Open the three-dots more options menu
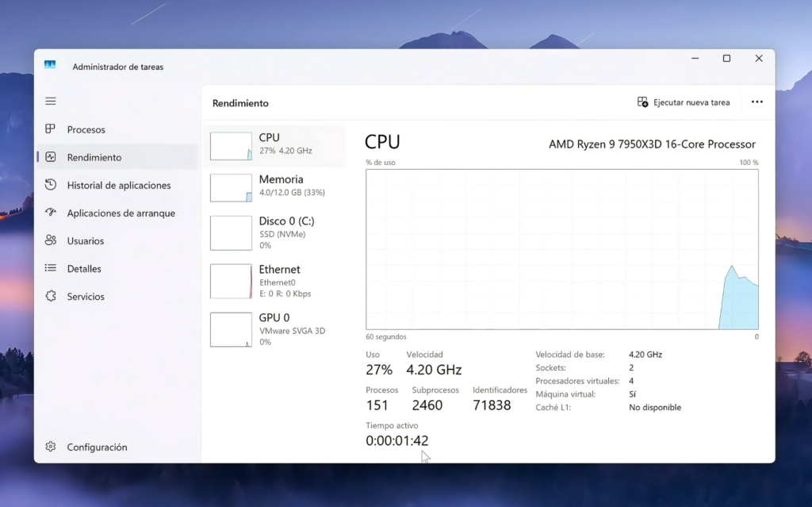This screenshot has width=812, height=507. [757, 102]
